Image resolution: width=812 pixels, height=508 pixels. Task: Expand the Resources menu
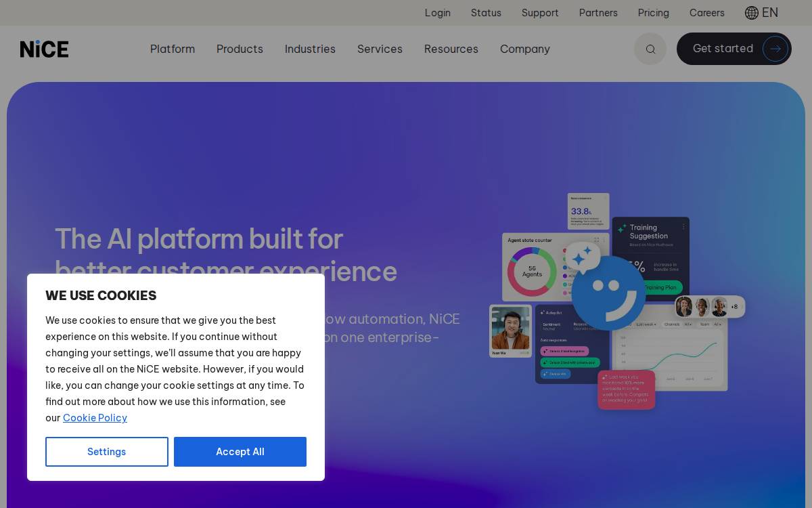click(x=451, y=49)
